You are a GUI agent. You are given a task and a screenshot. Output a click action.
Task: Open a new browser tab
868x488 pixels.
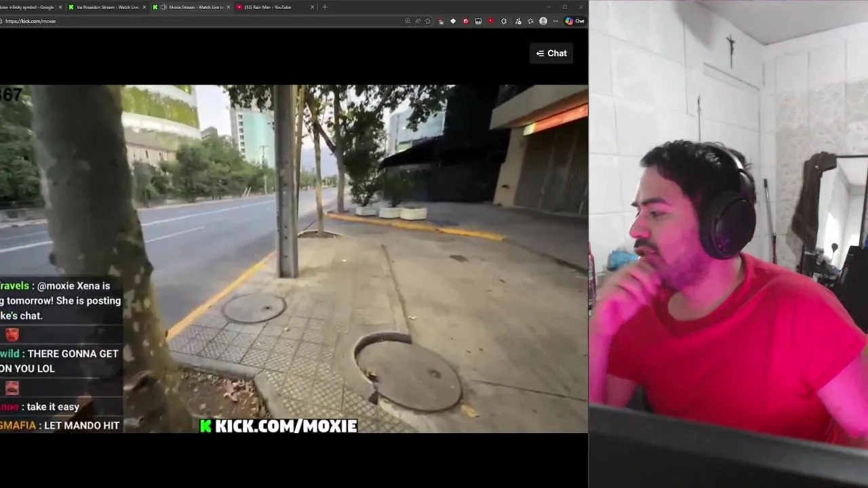(x=325, y=7)
